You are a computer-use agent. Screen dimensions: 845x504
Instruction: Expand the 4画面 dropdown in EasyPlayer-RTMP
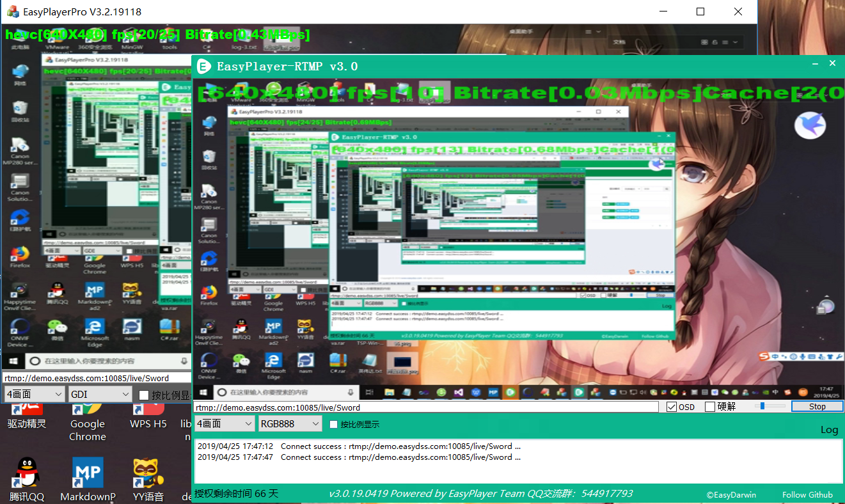coord(225,423)
